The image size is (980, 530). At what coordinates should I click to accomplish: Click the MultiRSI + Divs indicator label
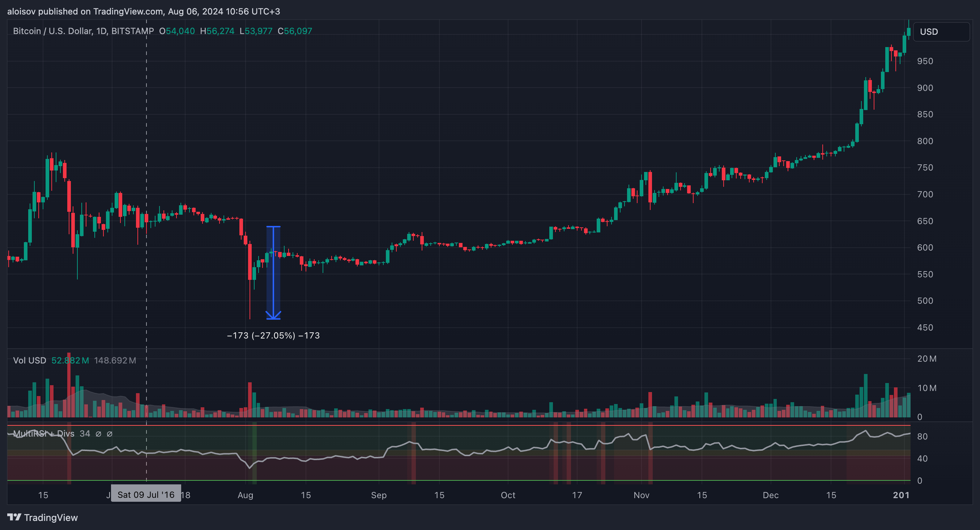pyautogui.click(x=44, y=434)
